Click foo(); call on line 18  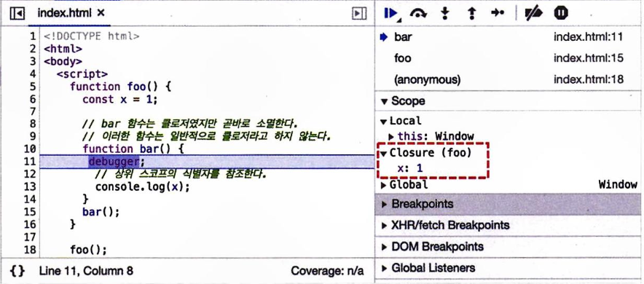(88, 250)
